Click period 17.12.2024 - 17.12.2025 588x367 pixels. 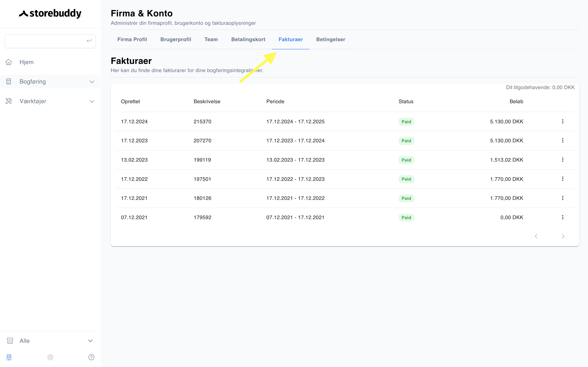pos(295,121)
